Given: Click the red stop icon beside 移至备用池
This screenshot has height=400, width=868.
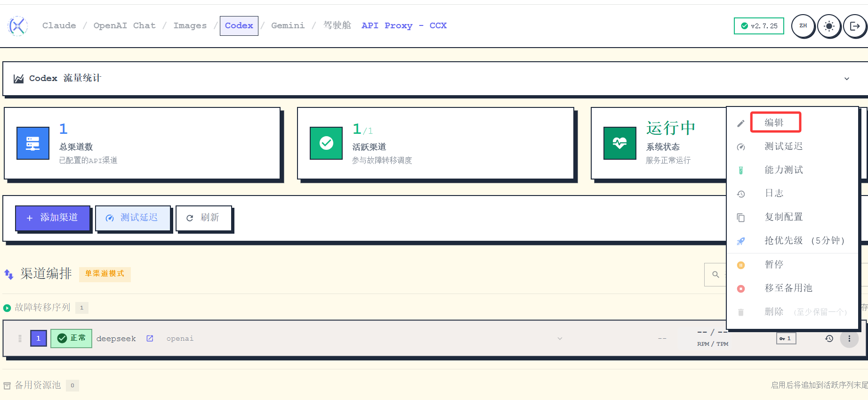Looking at the screenshot, I should [741, 289].
